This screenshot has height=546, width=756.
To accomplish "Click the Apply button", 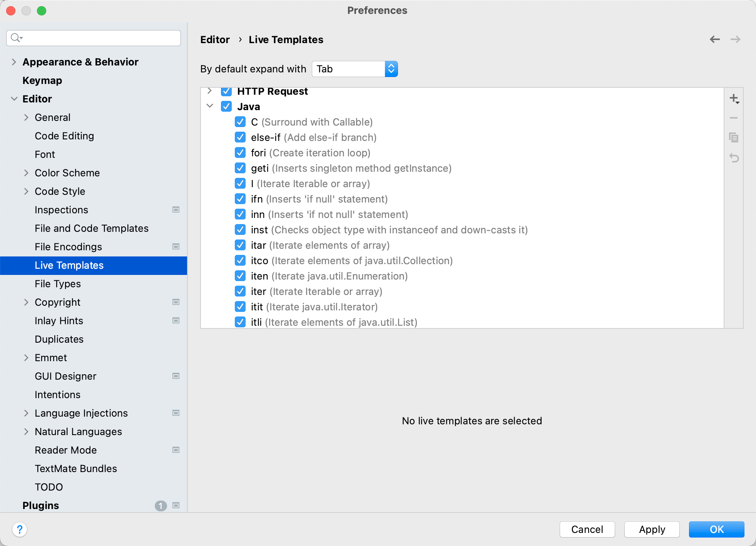I will tap(652, 529).
